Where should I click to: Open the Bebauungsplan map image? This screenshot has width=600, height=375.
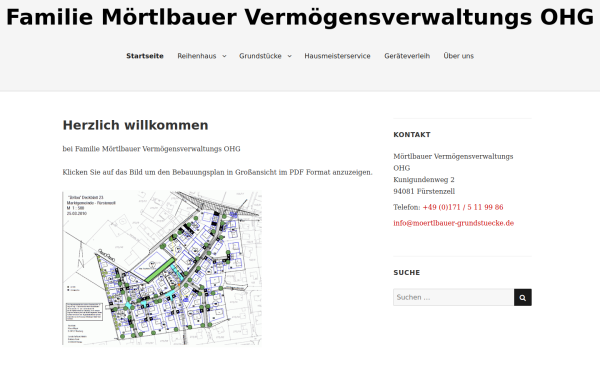click(x=162, y=268)
